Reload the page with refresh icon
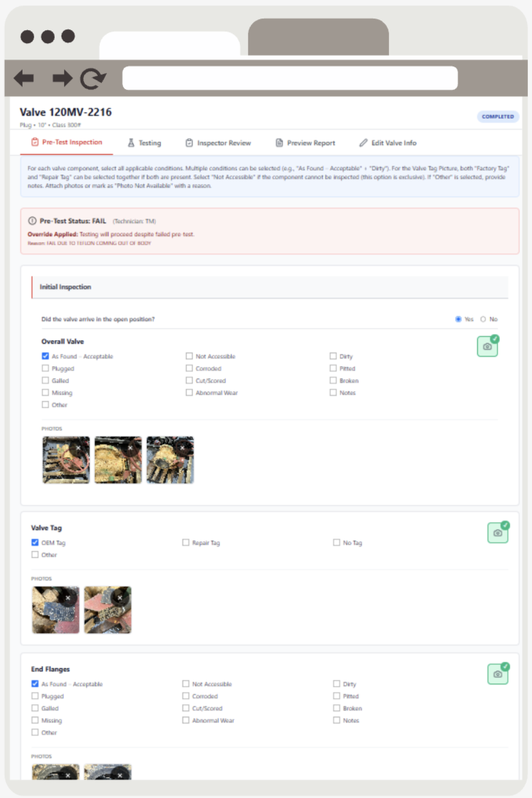 coord(93,79)
